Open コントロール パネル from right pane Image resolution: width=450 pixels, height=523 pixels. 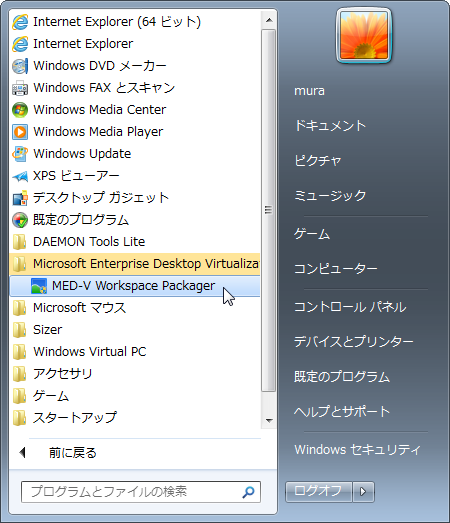(350, 307)
